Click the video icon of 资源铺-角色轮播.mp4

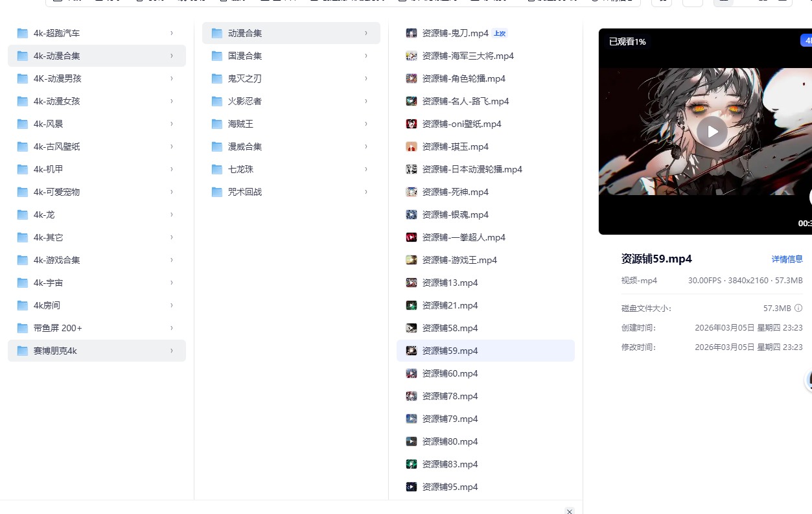pos(412,78)
